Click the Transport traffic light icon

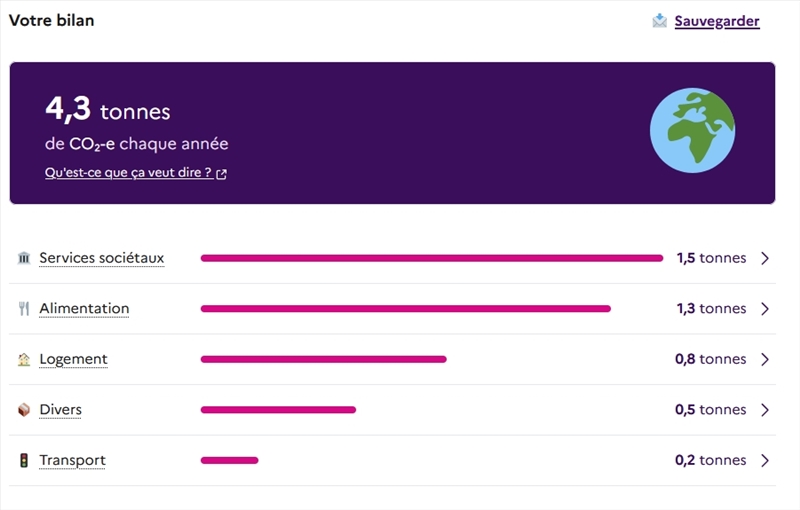pyautogui.click(x=24, y=461)
